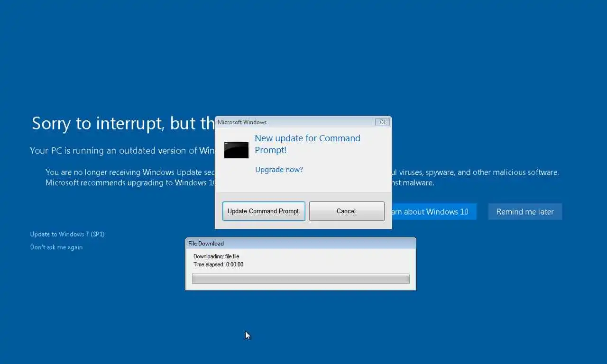Screen dimensions: 607x364
Task: Choose Remind me later
Action: click(x=525, y=211)
